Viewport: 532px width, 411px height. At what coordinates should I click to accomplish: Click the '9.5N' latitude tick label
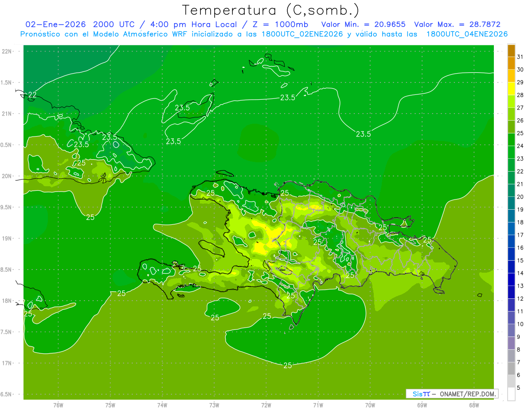pos(7,207)
